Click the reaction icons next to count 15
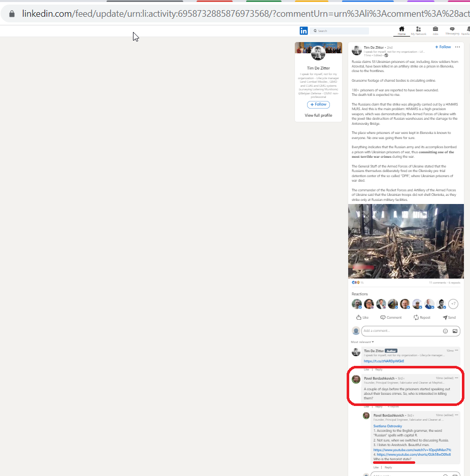The width and height of the screenshot is (470, 476). (355, 283)
